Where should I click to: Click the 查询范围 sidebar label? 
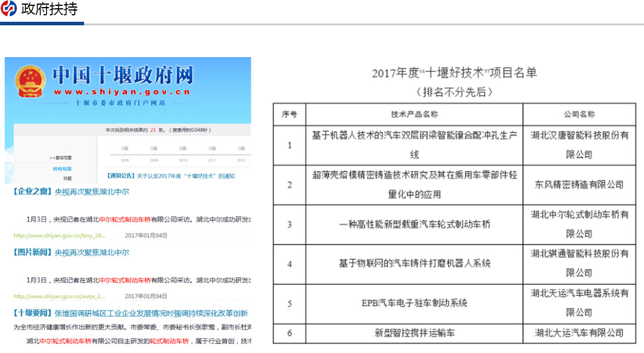[61, 158]
